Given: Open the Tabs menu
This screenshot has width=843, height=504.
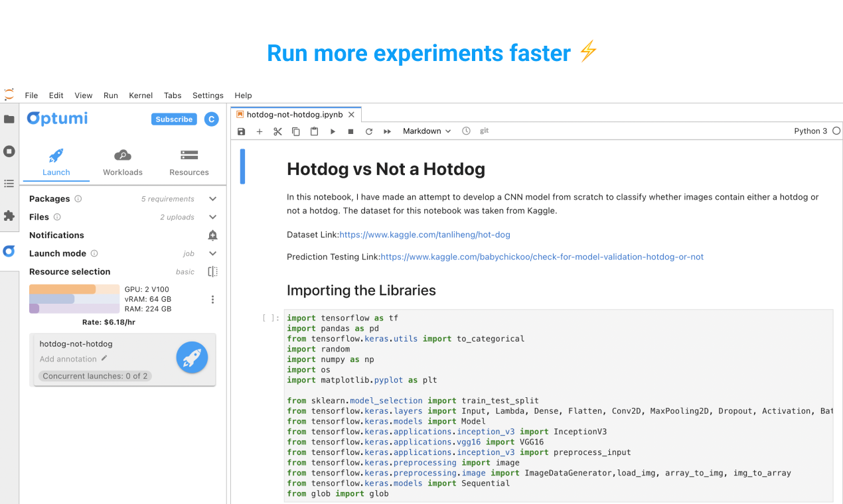Looking at the screenshot, I should [173, 95].
